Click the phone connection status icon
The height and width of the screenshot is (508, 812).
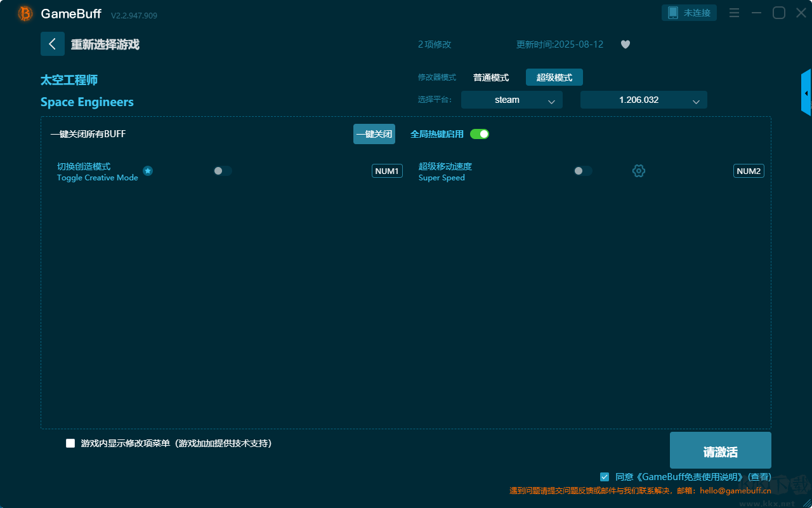(x=673, y=13)
